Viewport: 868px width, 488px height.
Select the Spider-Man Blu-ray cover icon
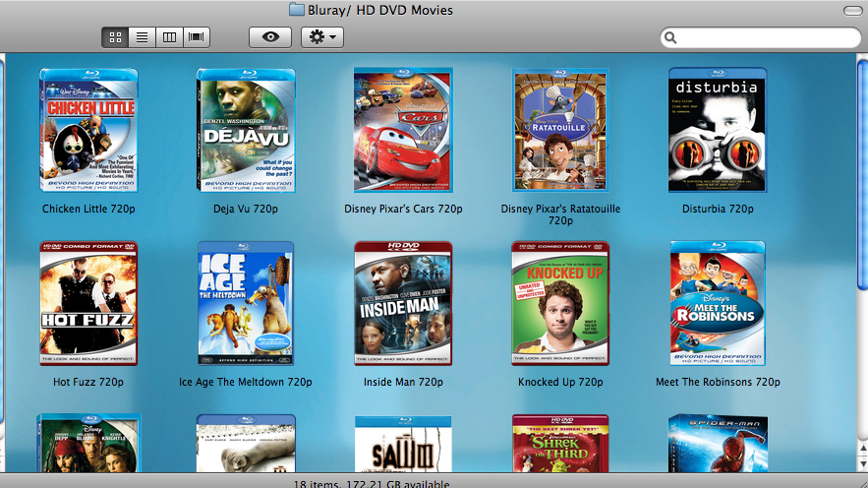click(x=718, y=443)
